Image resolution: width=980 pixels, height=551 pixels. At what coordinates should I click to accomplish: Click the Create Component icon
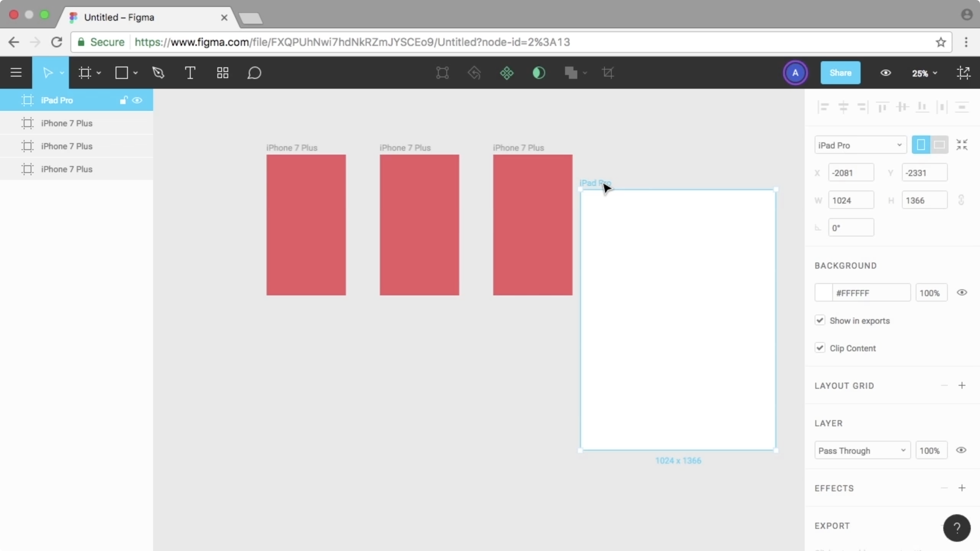[506, 73]
